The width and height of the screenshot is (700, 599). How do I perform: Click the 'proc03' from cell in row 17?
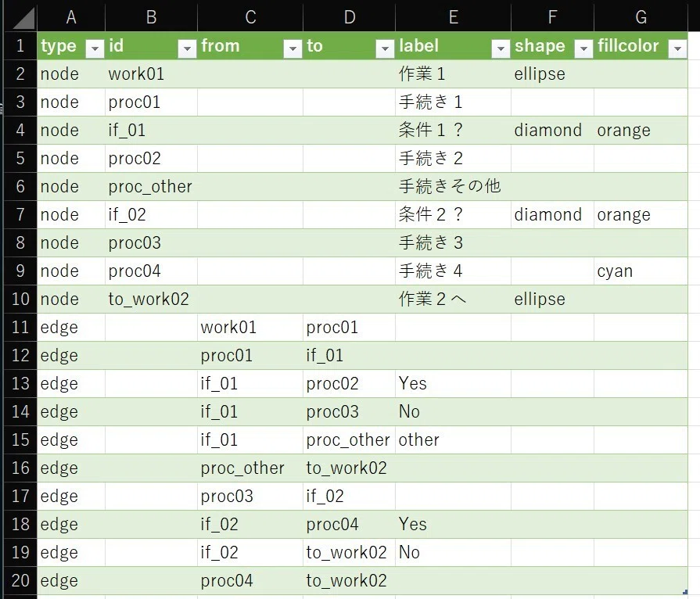[250, 496]
